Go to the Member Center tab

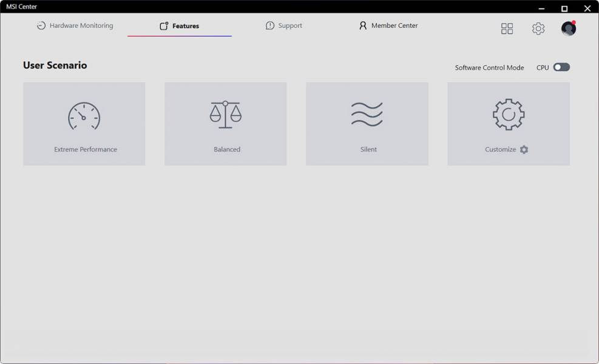tap(394, 26)
